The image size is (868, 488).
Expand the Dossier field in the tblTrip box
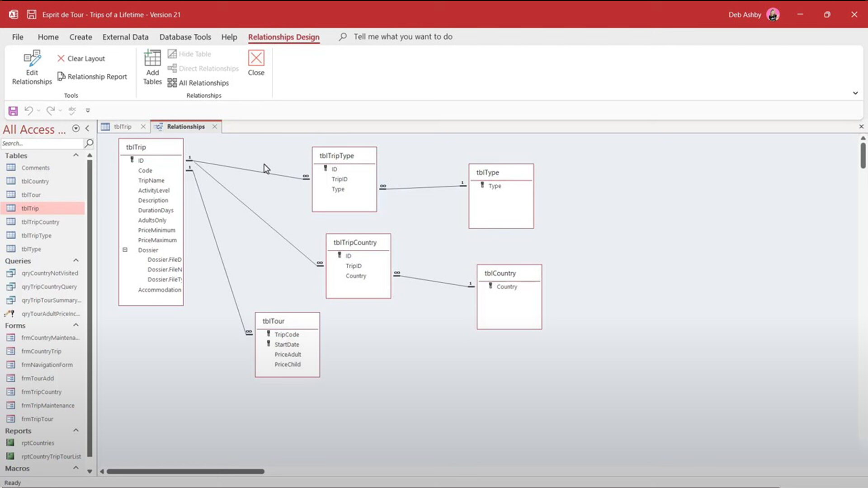[x=125, y=249]
